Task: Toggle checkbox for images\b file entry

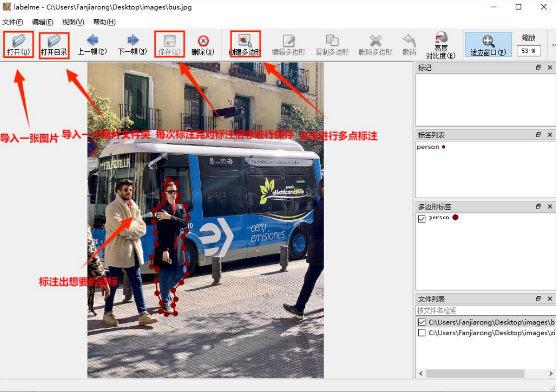Action: pyautogui.click(x=422, y=322)
